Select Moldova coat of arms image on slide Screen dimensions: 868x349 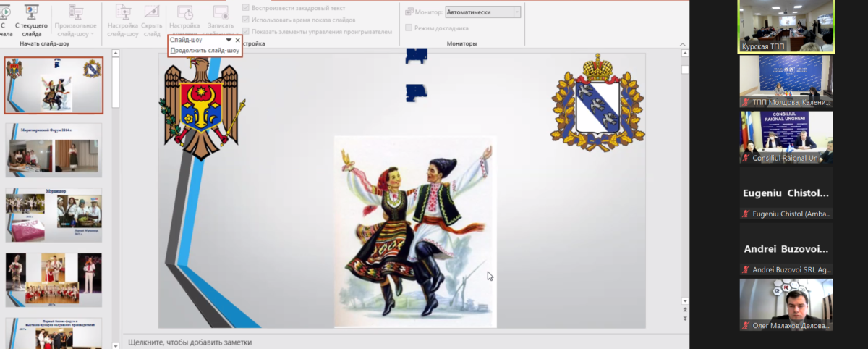click(x=201, y=108)
